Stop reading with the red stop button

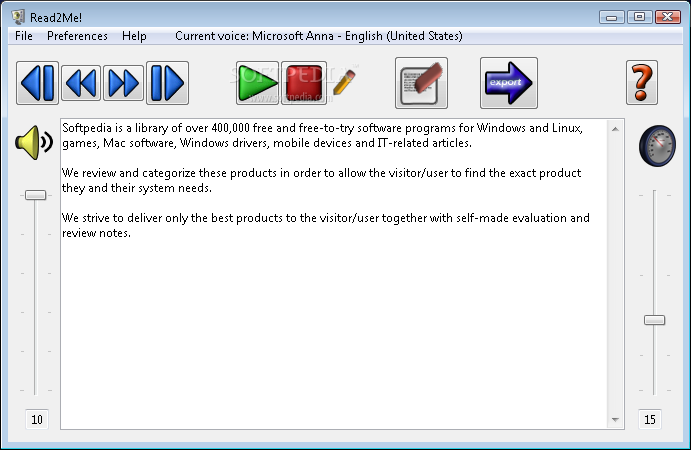pos(304,83)
